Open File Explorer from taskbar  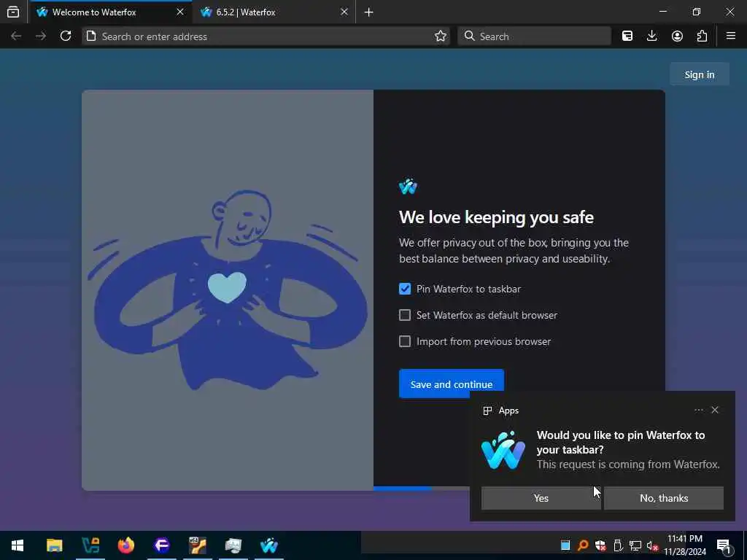[54, 545]
